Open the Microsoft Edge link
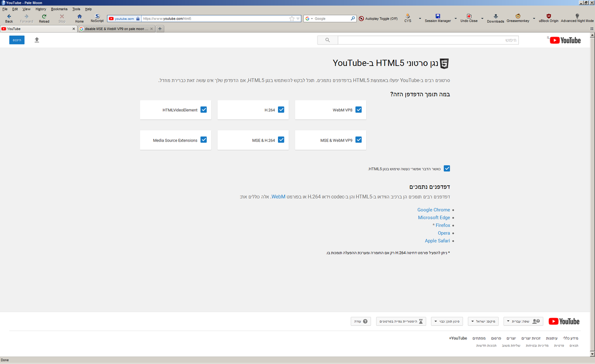Screen dimensions: 595x364 (434, 217)
